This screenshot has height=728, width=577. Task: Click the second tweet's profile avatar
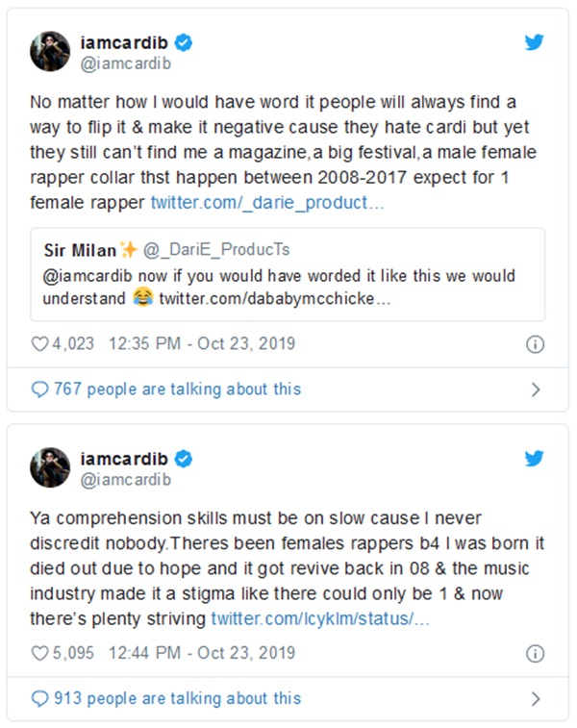point(51,466)
